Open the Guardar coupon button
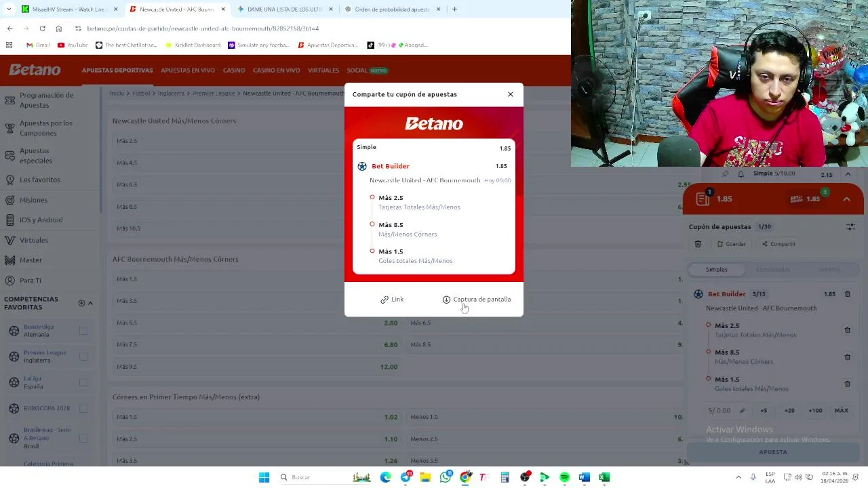Viewport: 868px width, 488px height. click(x=732, y=244)
